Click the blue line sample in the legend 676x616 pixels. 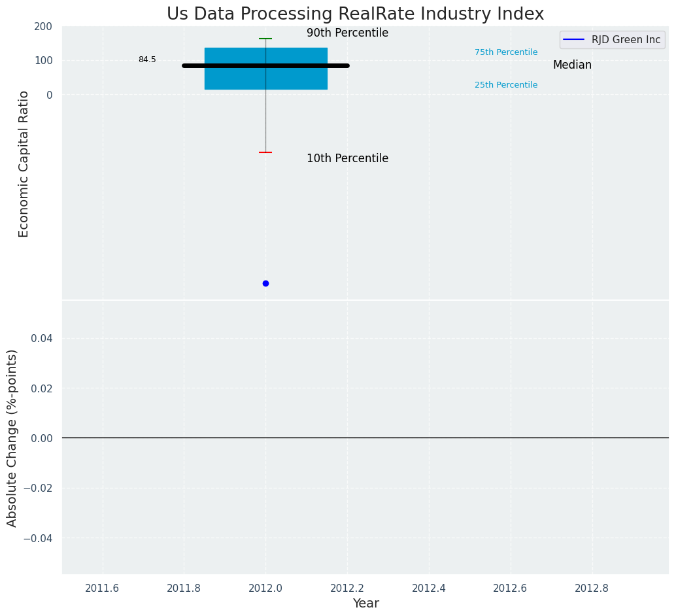[575, 40]
